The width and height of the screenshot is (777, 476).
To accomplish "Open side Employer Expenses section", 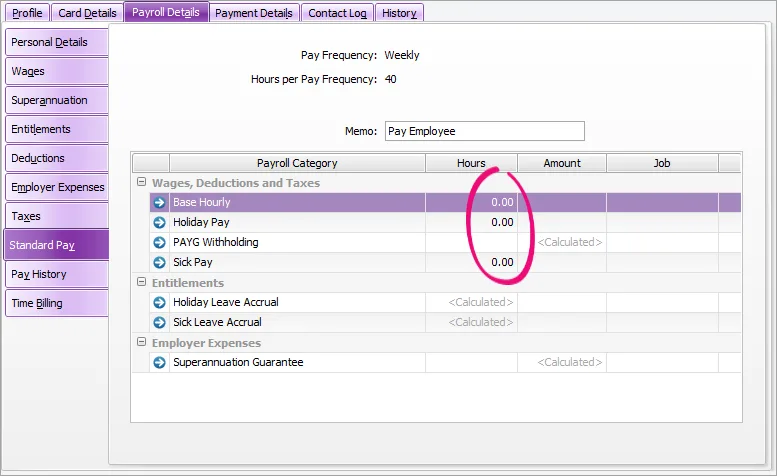I will 56,187.
